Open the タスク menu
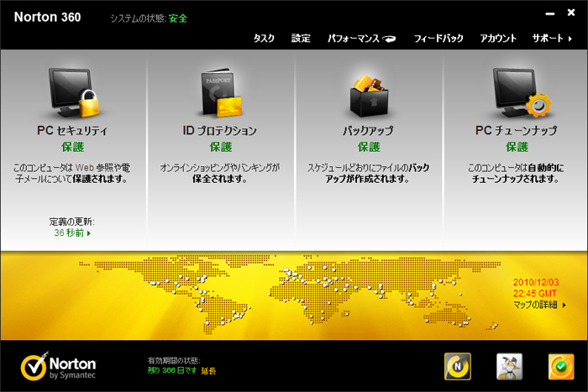The image size is (588, 392). click(264, 39)
